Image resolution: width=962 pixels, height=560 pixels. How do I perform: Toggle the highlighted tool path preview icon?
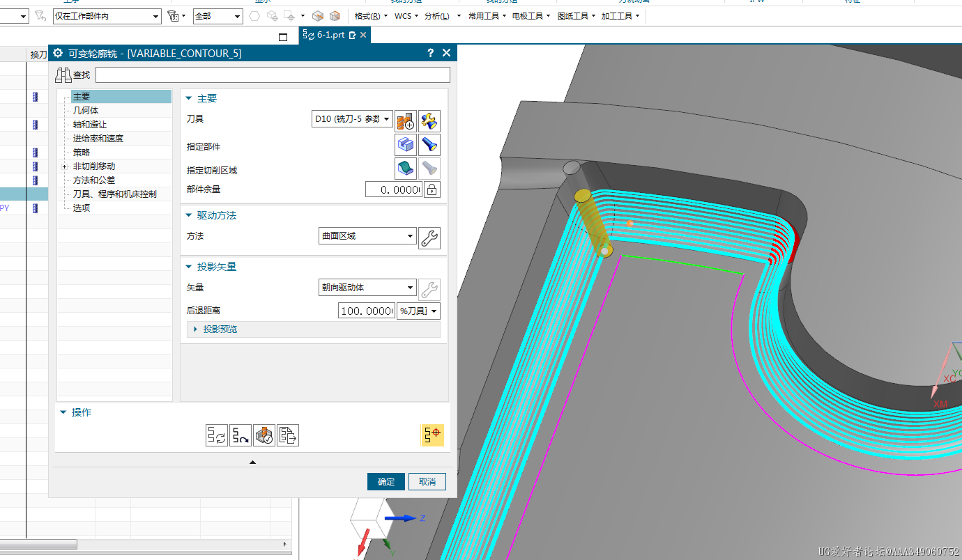432,435
